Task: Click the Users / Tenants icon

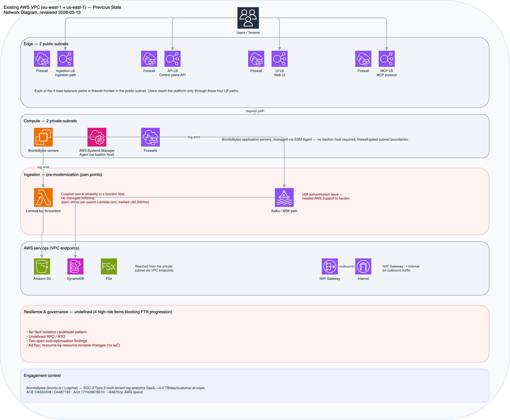Action: tap(248, 18)
